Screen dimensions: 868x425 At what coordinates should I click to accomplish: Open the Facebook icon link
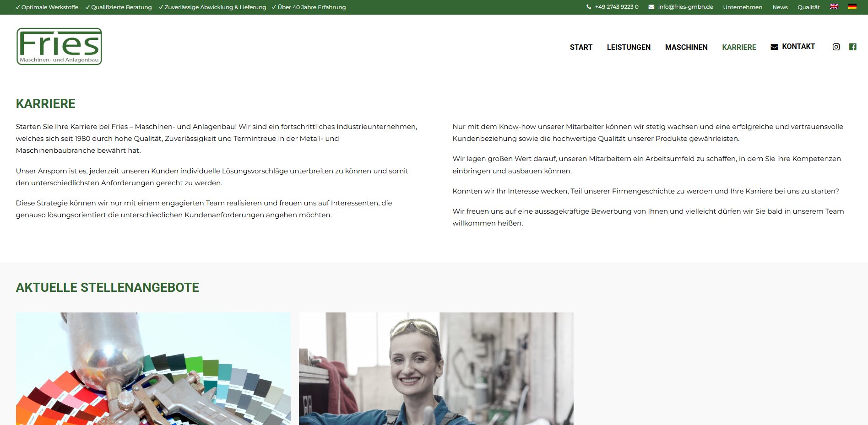tap(852, 47)
